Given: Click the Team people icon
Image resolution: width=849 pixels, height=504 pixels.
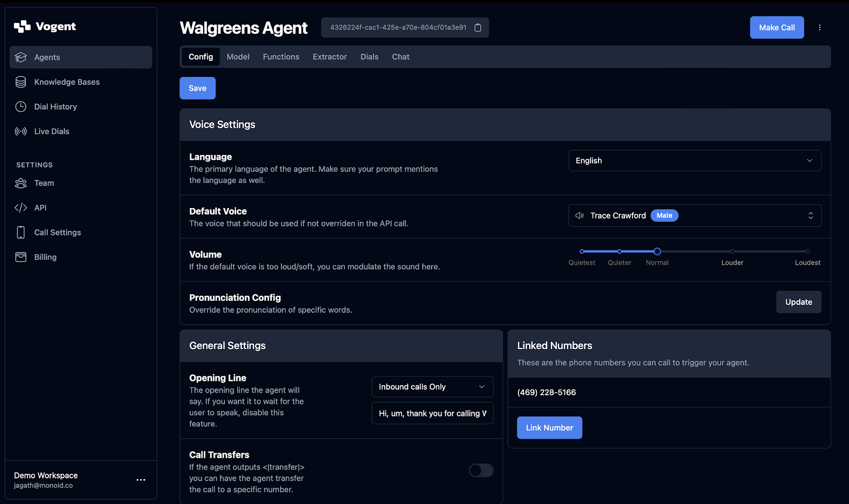Looking at the screenshot, I should [21, 183].
